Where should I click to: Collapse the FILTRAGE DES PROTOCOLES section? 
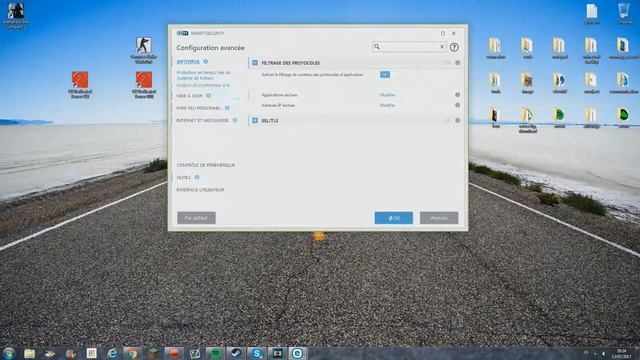point(255,63)
